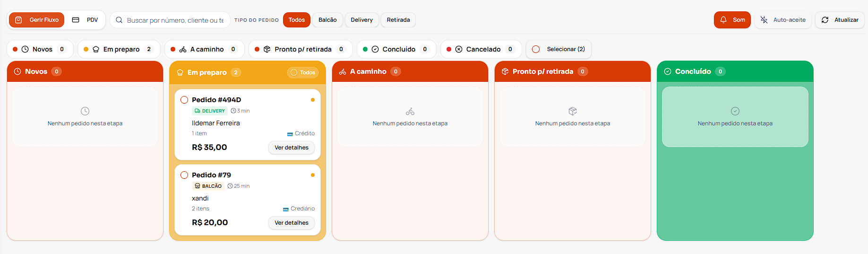Click the box icon in Pronto p/ retirada chip
The width and height of the screenshot is (868, 254).
[x=267, y=49]
